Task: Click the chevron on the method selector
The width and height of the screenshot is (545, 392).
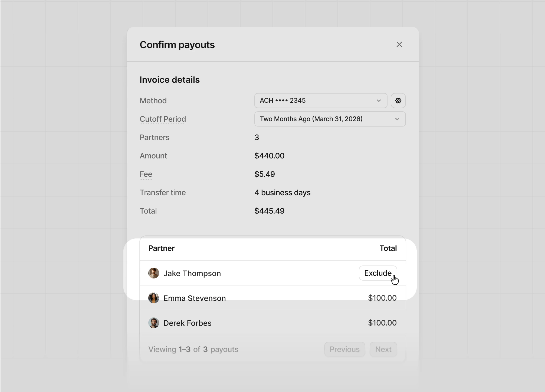Action: click(x=379, y=100)
